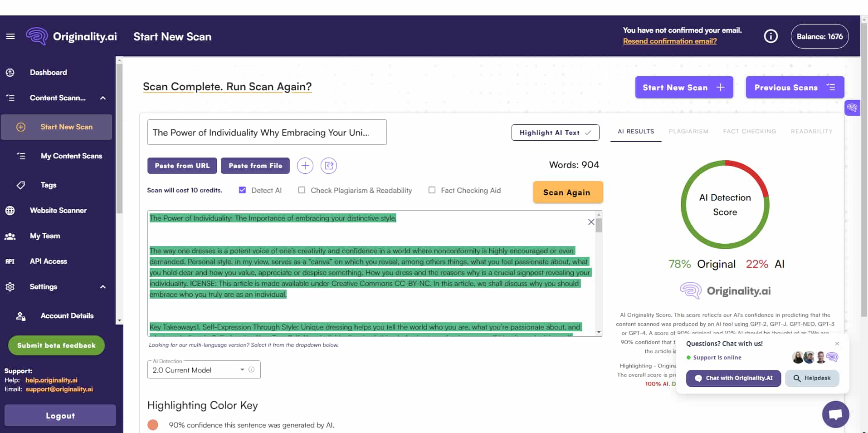Click the Paste from File button

[x=255, y=166]
